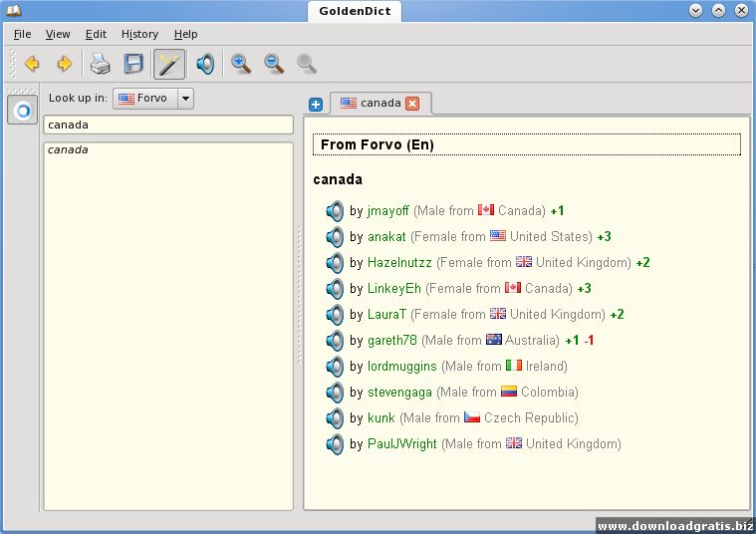Play Hazelnutzz's pronunciation audio
Image resolution: width=756 pixels, height=534 pixels.
[x=335, y=263]
